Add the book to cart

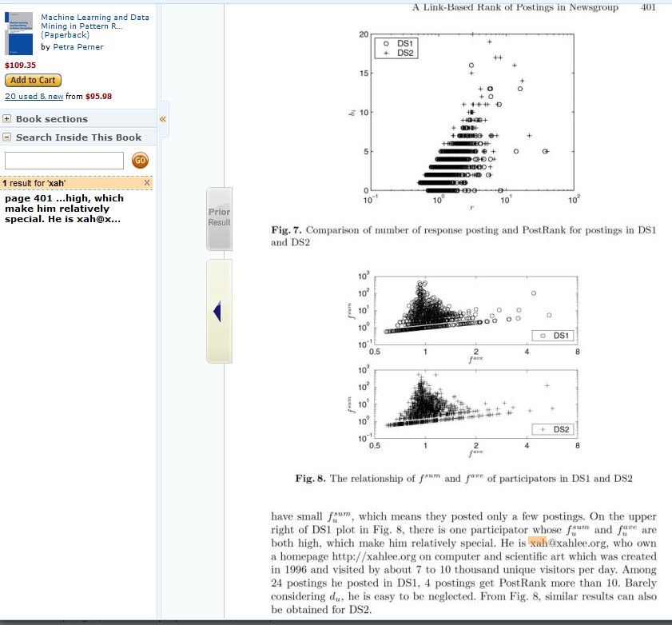pos(33,80)
